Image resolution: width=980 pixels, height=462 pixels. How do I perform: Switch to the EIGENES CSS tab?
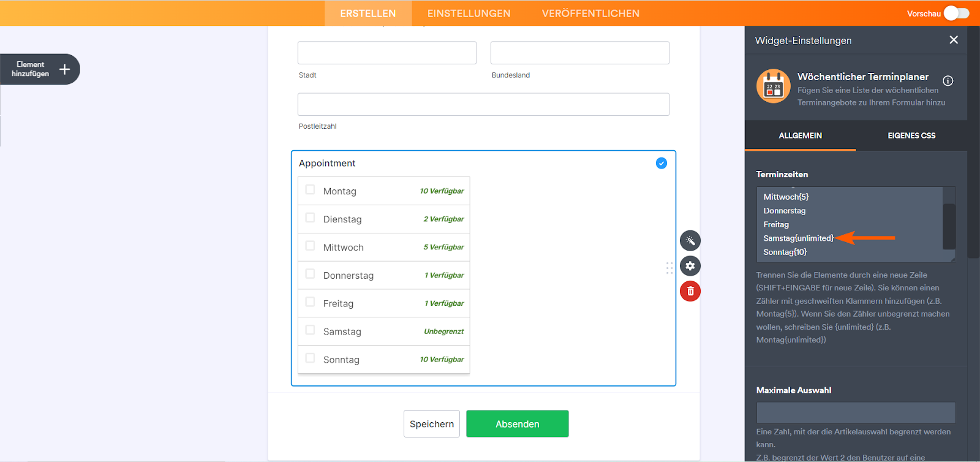[x=911, y=135]
